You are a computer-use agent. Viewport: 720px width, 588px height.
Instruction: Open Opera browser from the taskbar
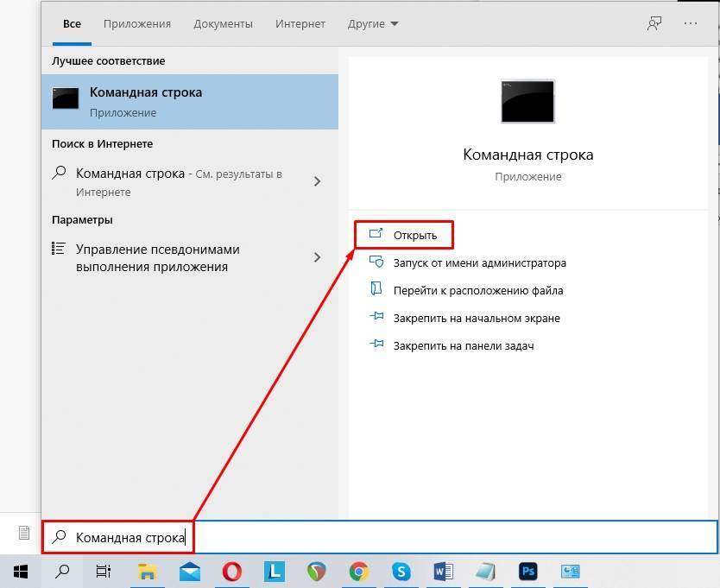231,571
